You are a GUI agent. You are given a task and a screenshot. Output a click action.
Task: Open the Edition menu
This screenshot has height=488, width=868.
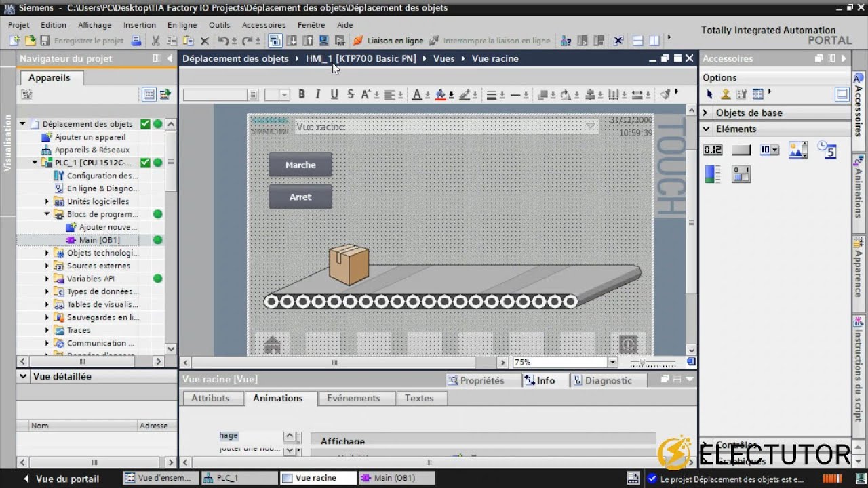[x=54, y=25]
